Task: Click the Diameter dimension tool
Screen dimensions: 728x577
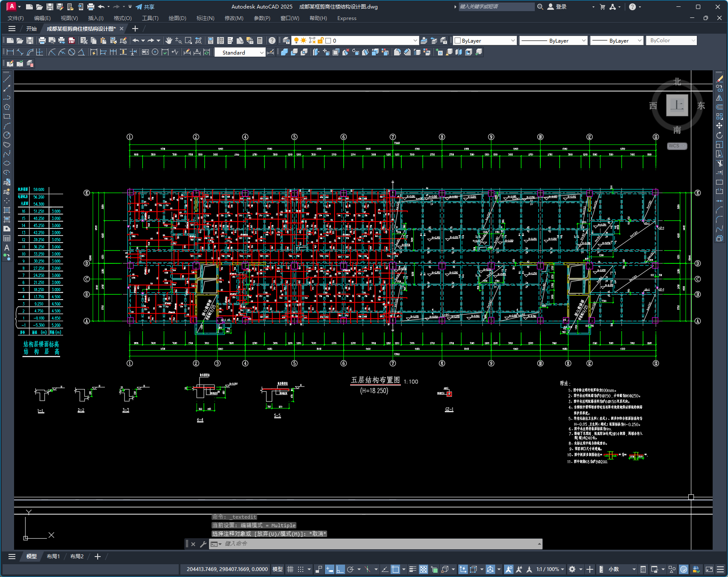Action: [x=72, y=52]
